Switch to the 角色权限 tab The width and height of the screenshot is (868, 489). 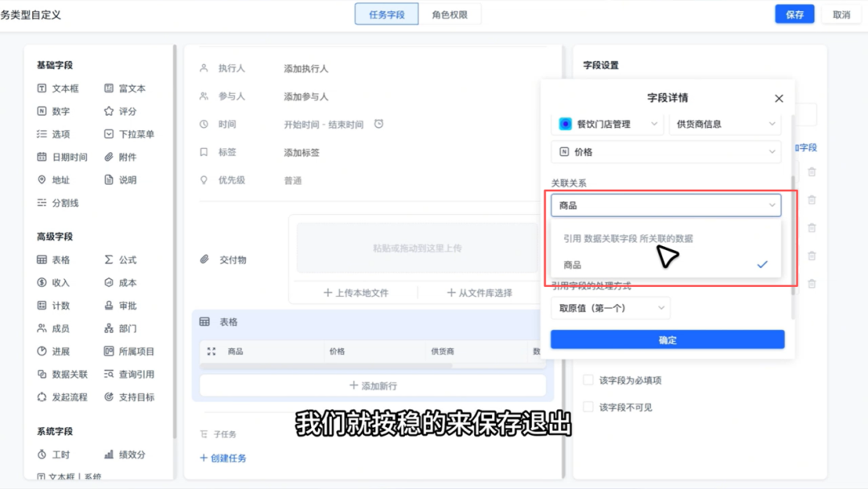click(x=449, y=14)
